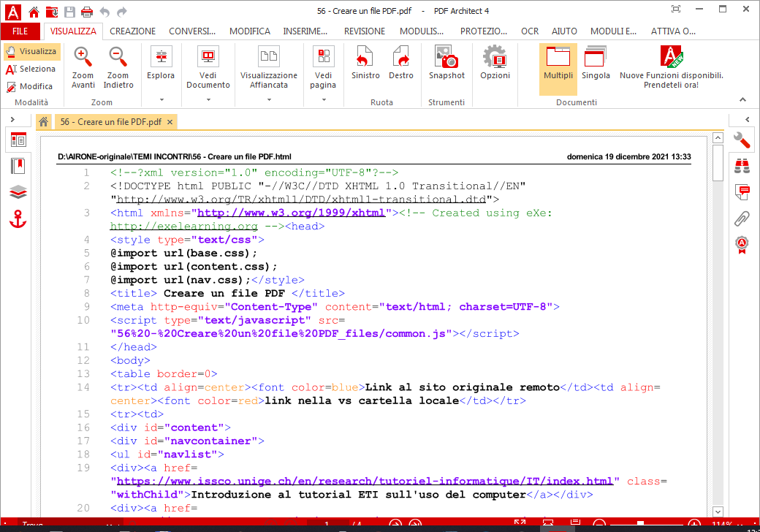760x532 pixels.
Task: Go to the home tab with the house icon
Action: (44, 121)
